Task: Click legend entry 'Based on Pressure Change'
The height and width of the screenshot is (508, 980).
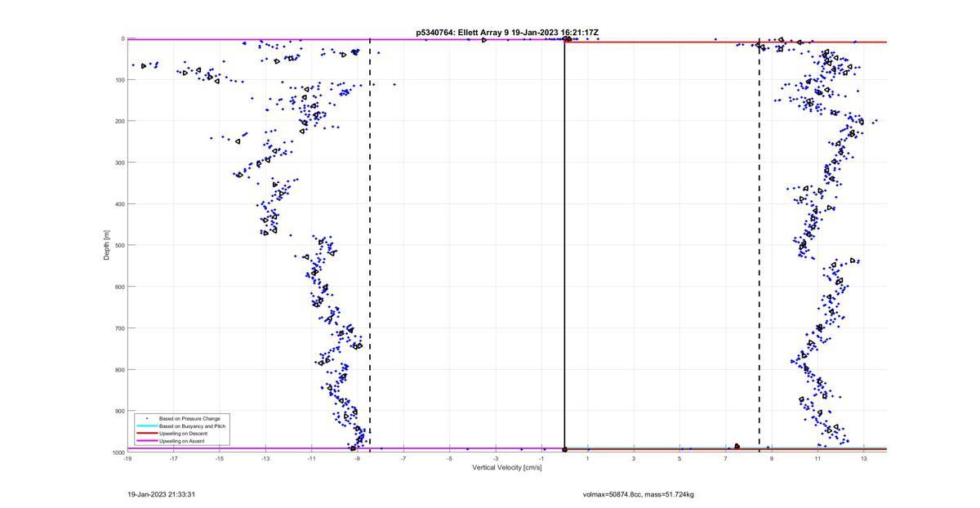Action: tap(189, 419)
